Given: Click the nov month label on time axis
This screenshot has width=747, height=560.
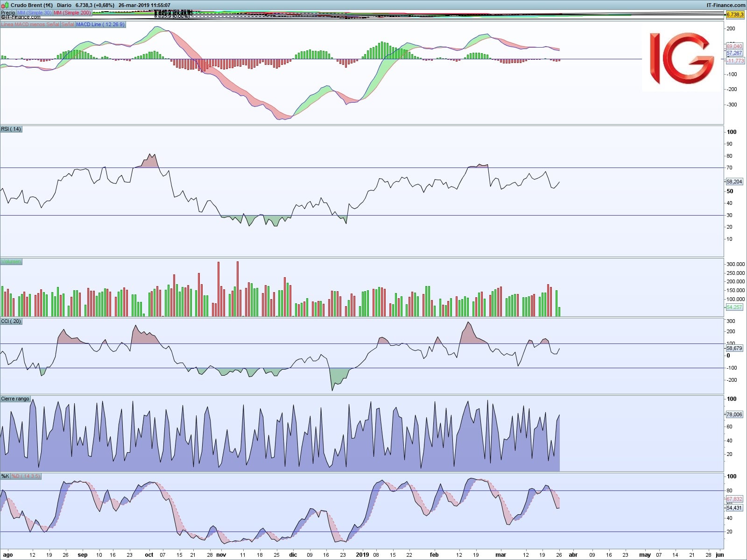Looking at the screenshot, I should pos(221,555).
